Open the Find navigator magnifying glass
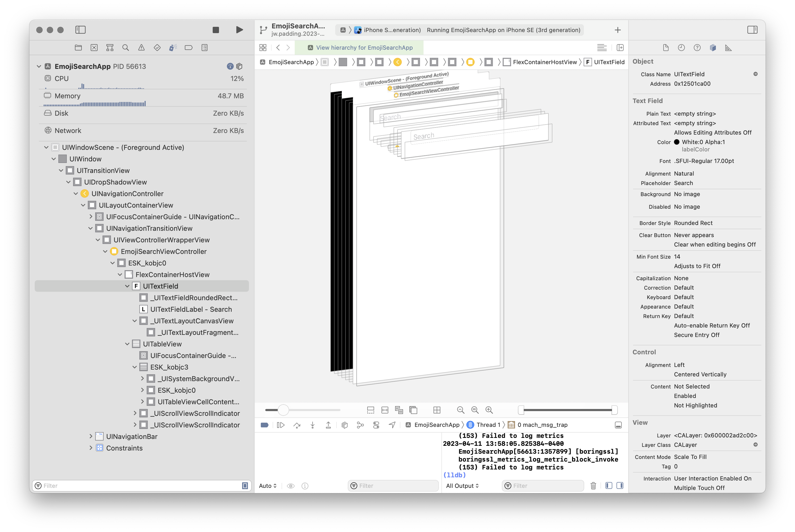The width and height of the screenshot is (795, 532). pos(126,48)
